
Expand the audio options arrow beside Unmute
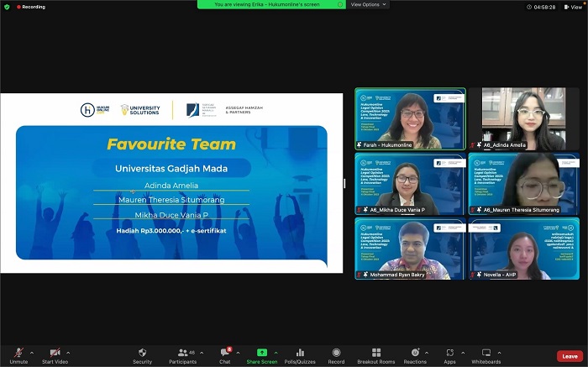coord(32,353)
